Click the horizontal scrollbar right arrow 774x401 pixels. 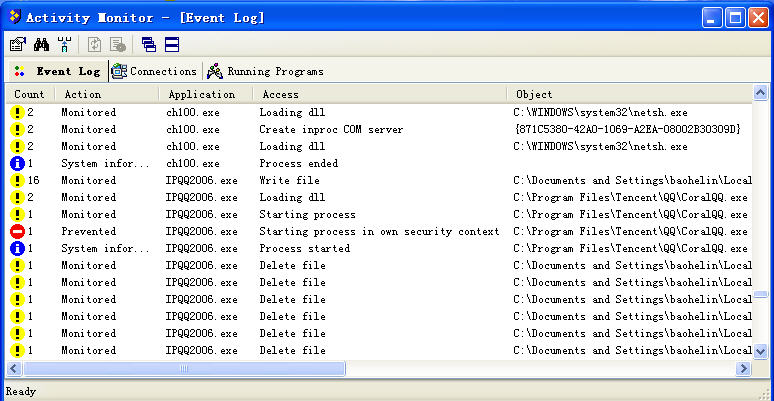point(743,368)
